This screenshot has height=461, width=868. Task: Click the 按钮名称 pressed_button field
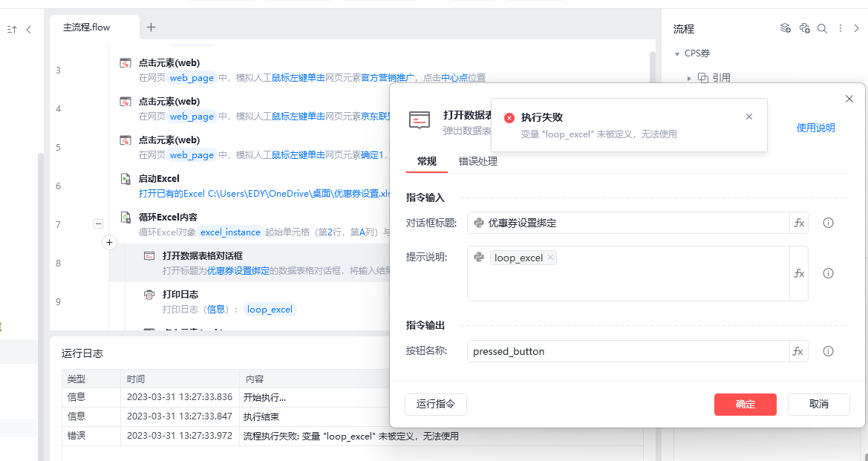point(628,351)
